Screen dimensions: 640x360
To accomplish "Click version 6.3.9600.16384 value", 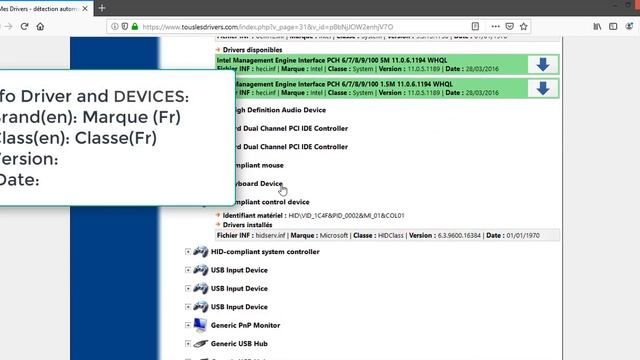I will pos(459,236).
